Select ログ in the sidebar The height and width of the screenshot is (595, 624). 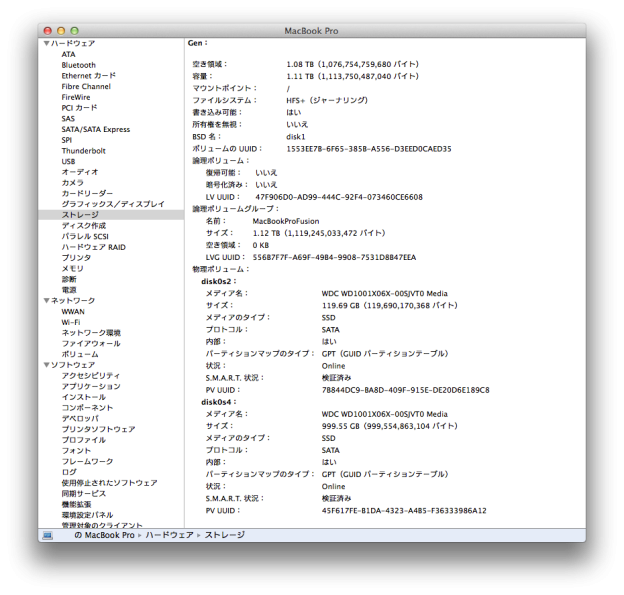(x=69, y=472)
